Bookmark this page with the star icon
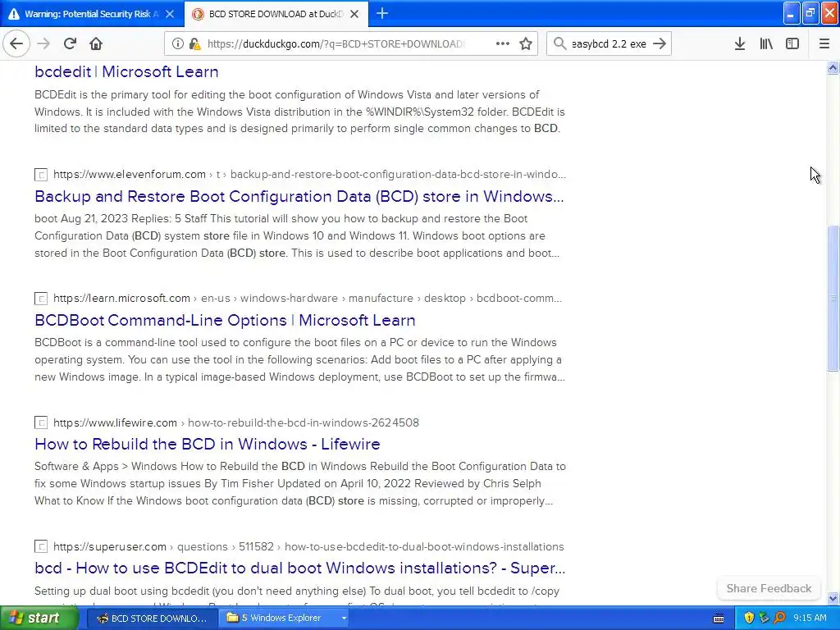This screenshot has width=840, height=630. coord(526,44)
